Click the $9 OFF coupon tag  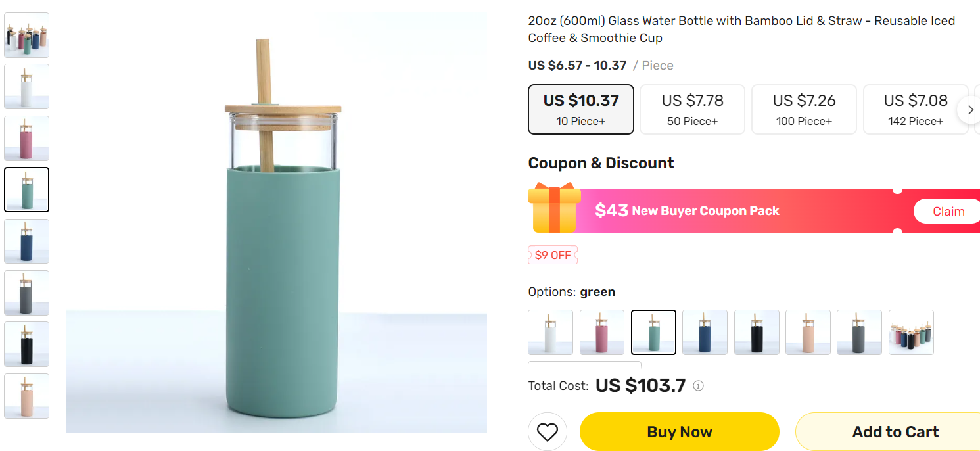pos(553,255)
